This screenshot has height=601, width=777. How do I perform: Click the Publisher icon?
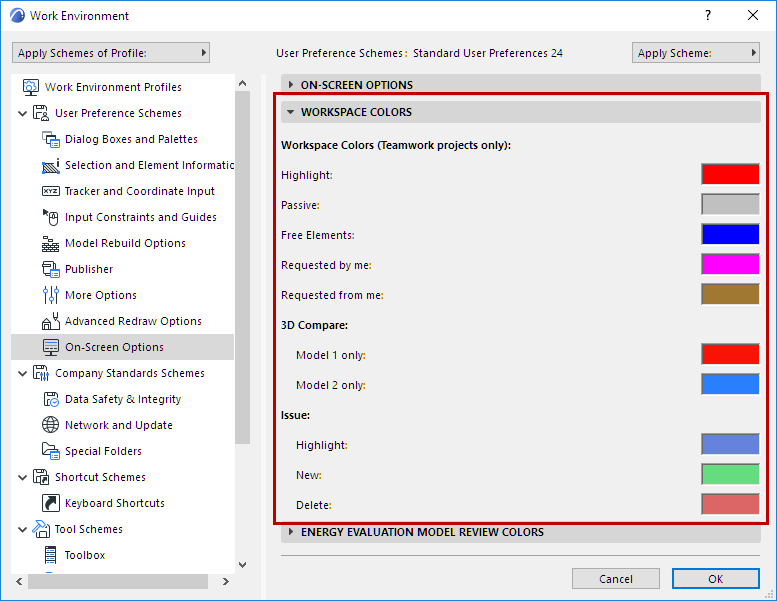(x=51, y=269)
